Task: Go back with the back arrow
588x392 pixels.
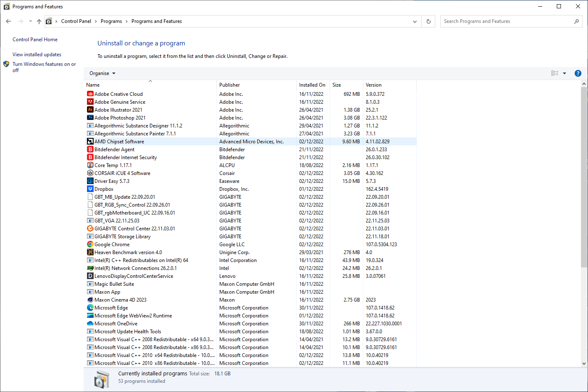Action: pos(8,21)
